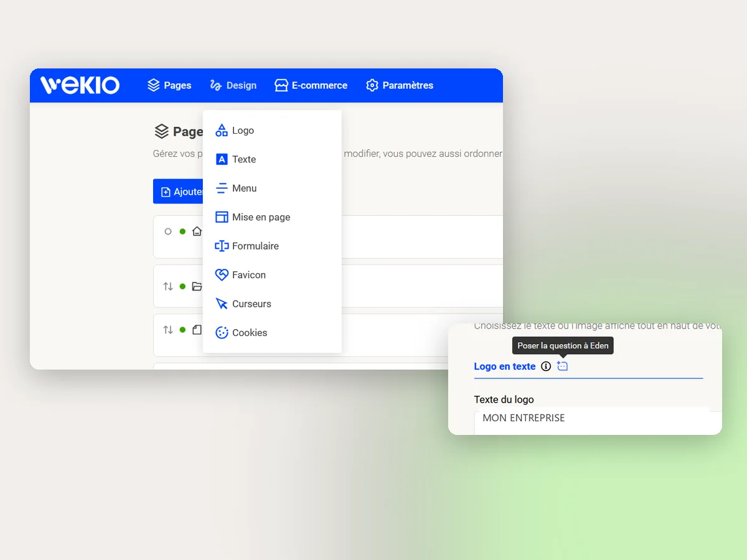Select Logo in Design dropdown
Screen dimensions: 747x560
click(x=272, y=131)
